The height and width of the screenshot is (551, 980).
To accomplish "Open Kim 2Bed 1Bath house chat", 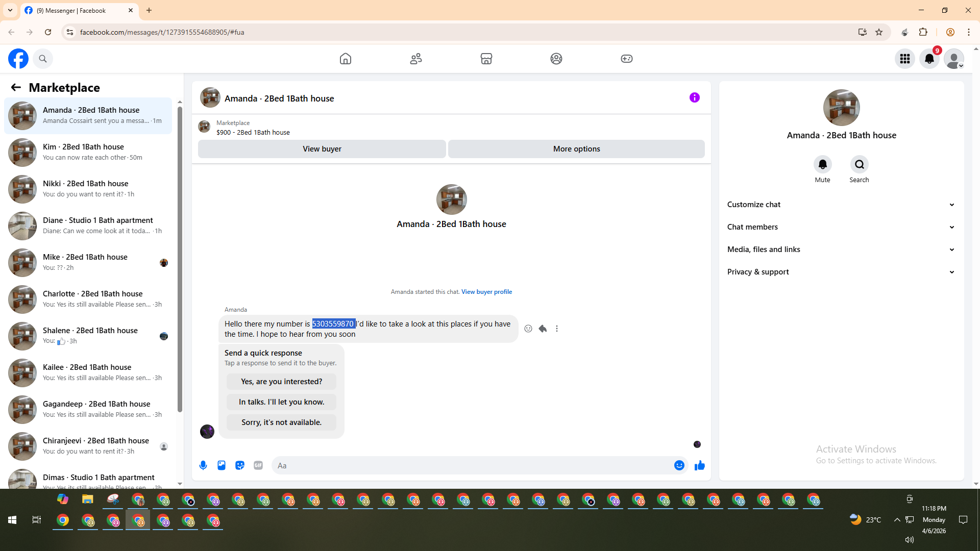I will (88, 153).
